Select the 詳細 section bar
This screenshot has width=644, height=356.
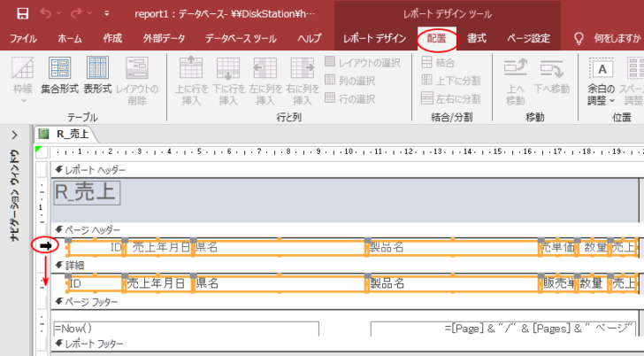(x=345, y=265)
